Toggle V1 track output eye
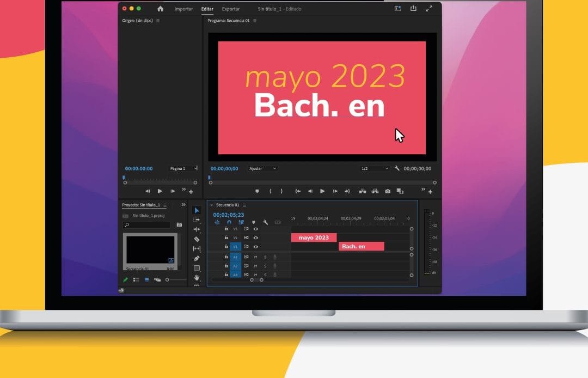Screen dimensions: 588x378 256,247
